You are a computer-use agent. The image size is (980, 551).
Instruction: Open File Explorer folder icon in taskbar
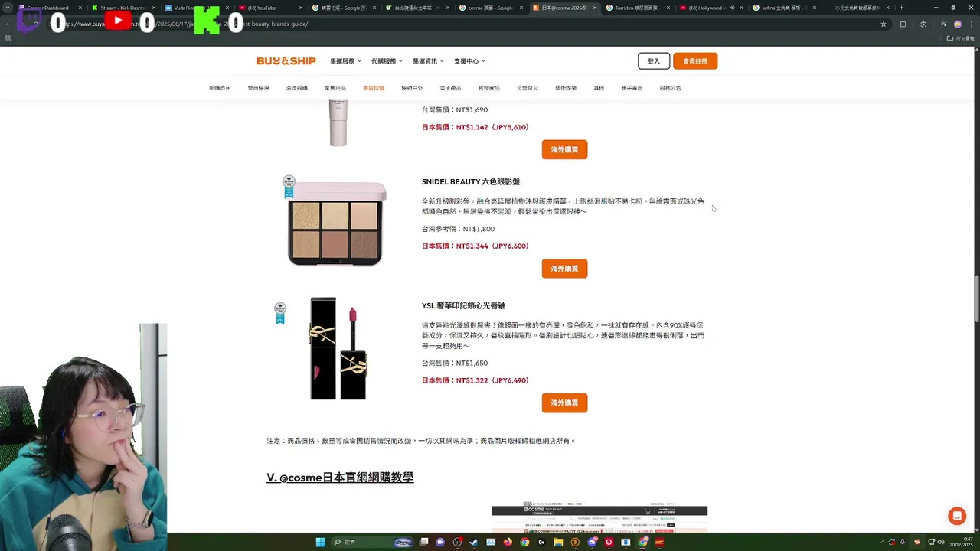(558, 542)
